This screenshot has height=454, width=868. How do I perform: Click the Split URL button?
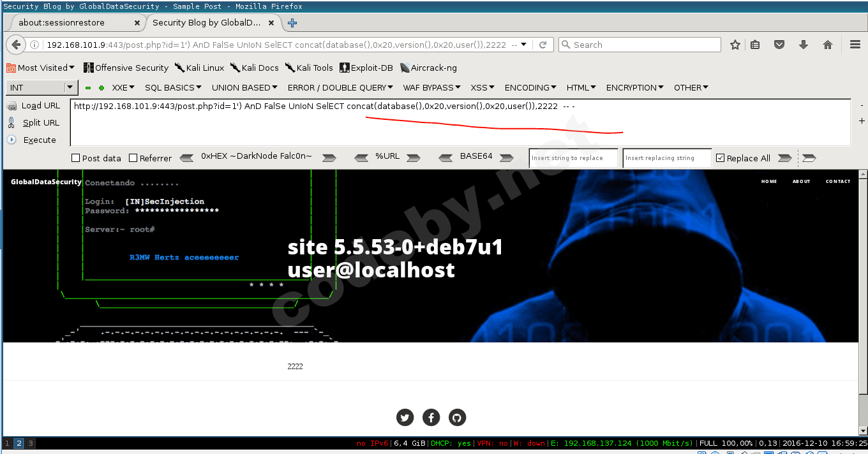point(34,123)
